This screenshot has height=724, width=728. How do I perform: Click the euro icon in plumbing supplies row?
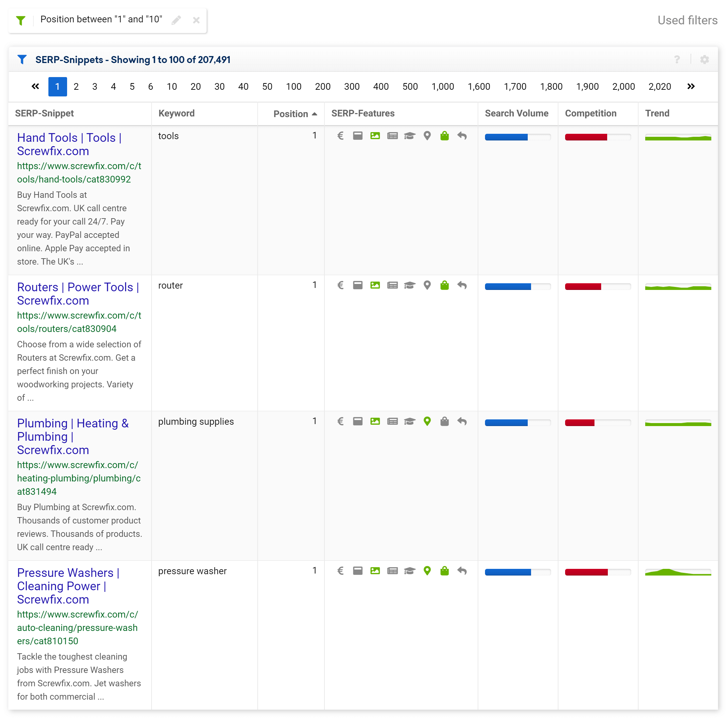(x=340, y=421)
